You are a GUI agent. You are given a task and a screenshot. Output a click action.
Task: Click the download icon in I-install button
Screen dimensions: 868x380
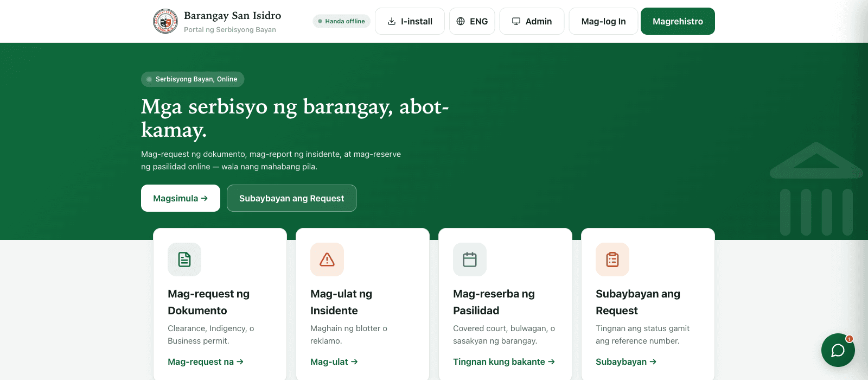click(392, 21)
